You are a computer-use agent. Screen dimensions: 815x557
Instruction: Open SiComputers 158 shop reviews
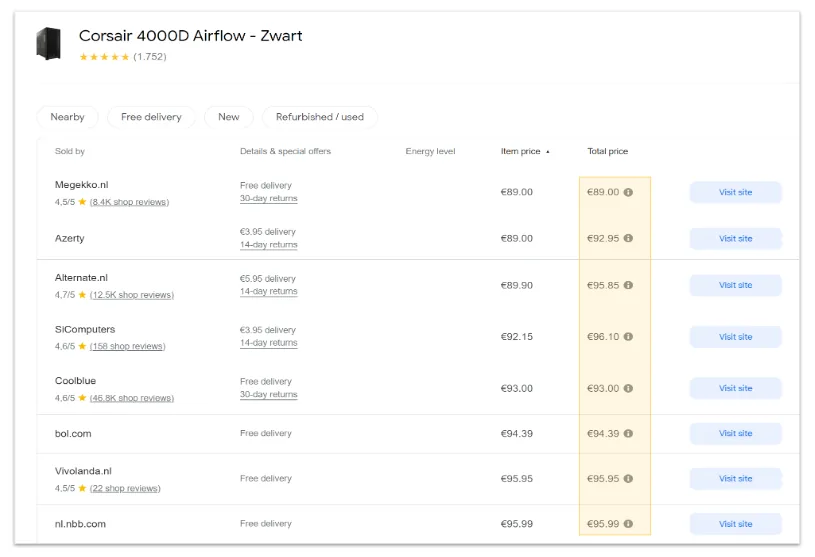(127, 347)
